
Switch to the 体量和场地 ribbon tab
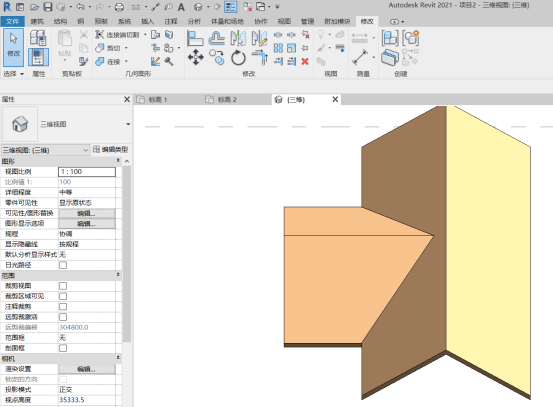pos(227,22)
